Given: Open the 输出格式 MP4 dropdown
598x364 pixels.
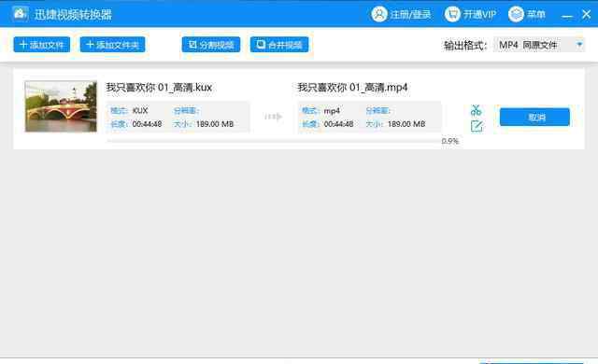Looking at the screenshot, I should click(x=539, y=45).
